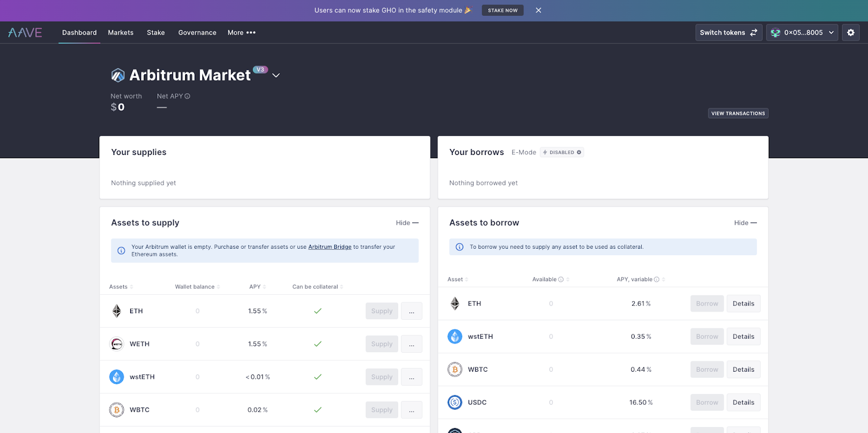
Task: Click Supply button for WBTC
Action: [382, 410]
